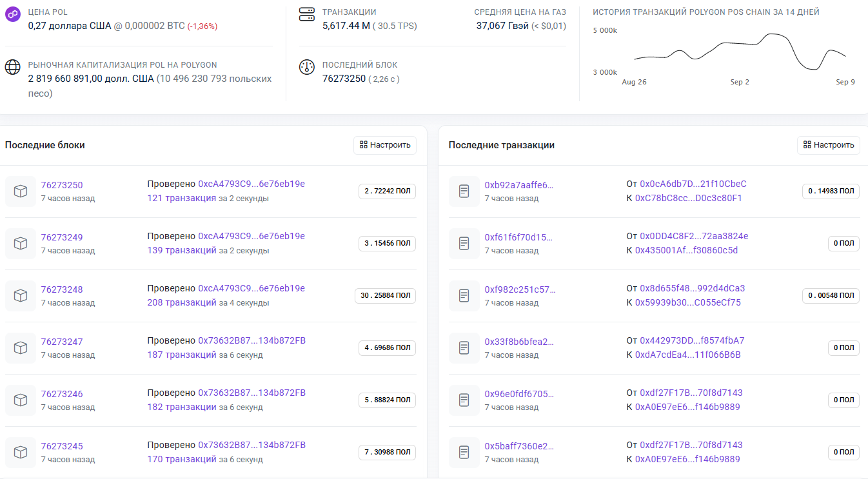Open block 76273250 link
Viewport: 868px width, 479px height.
(x=62, y=185)
